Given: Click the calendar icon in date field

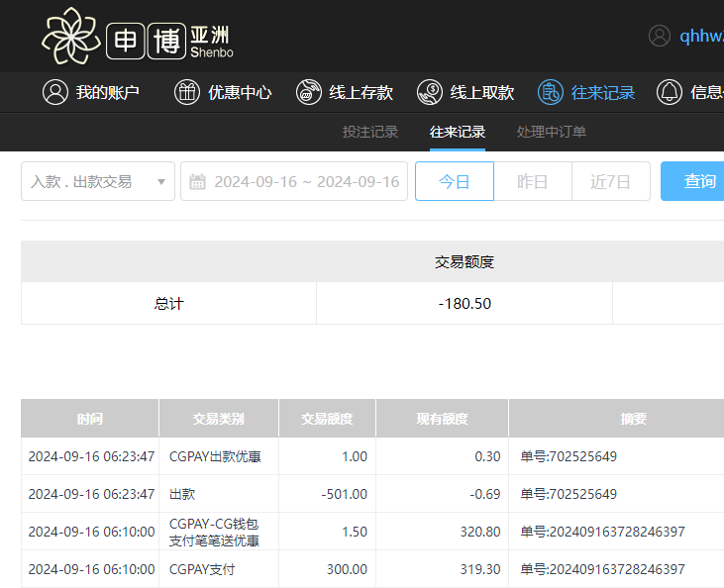Looking at the screenshot, I should point(197,182).
